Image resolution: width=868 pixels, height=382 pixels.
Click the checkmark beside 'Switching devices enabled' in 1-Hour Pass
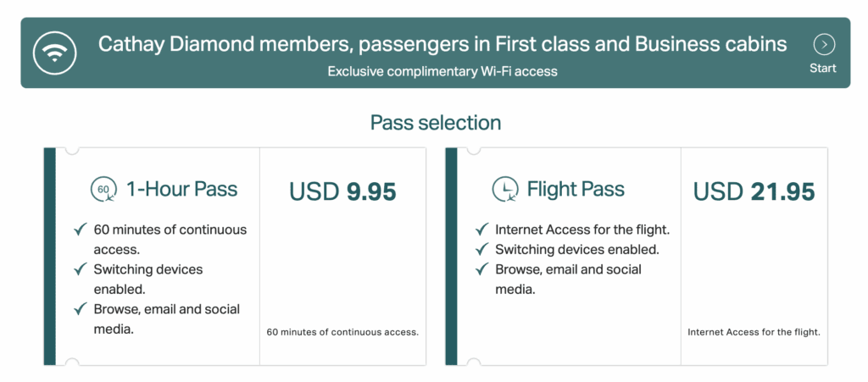[81, 269]
